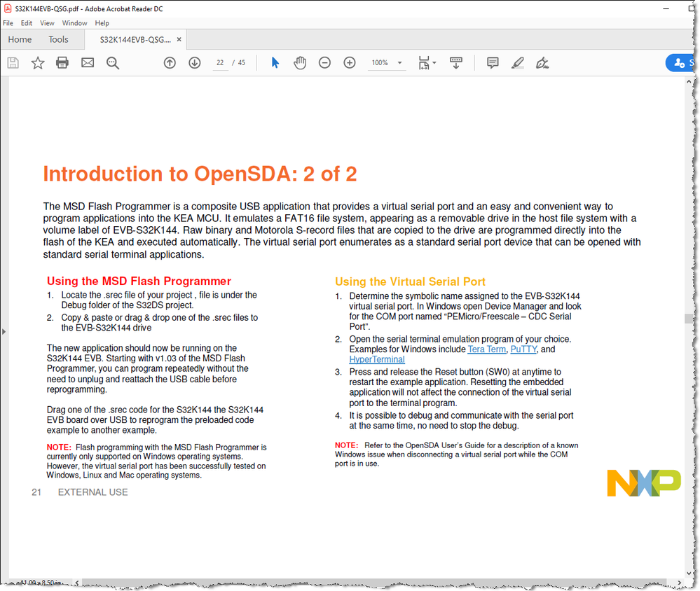The image size is (700, 591).
Task: Go to the next page with the down arrow
Action: (195, 63)
